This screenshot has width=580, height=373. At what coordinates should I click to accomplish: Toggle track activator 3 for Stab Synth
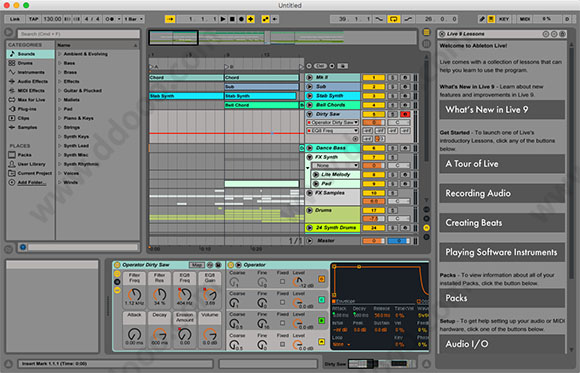(x=374, y=96)
